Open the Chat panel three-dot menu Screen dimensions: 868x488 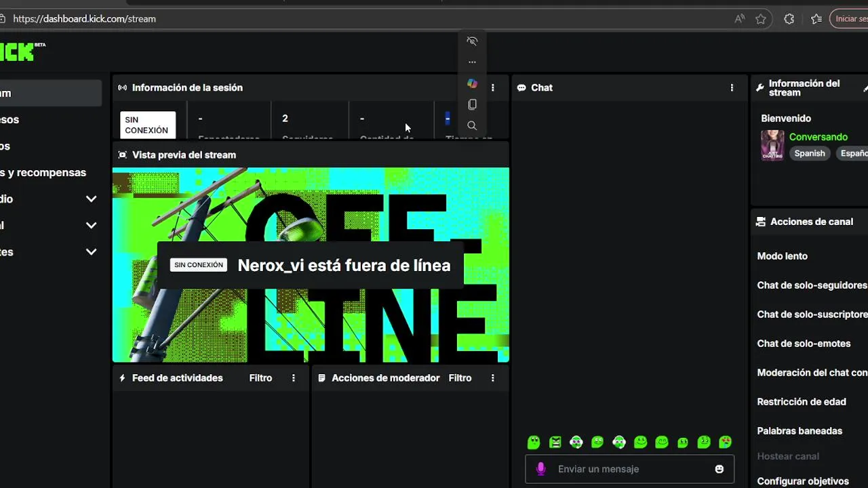point(732,87)
